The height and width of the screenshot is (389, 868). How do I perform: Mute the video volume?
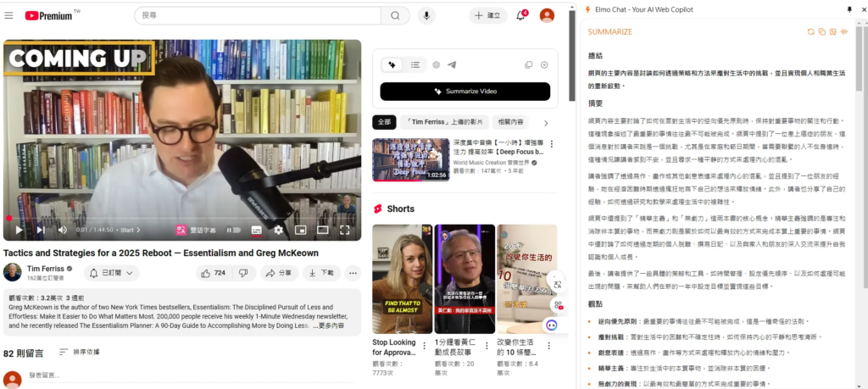pos(63,230)
